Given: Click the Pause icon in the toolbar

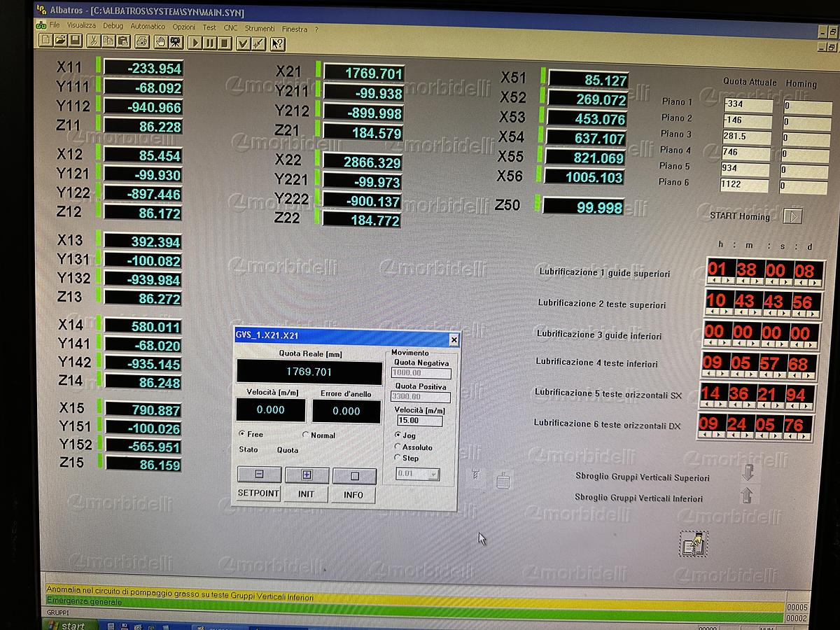Looking at the screenshot, I should click(x=211, y=43).
